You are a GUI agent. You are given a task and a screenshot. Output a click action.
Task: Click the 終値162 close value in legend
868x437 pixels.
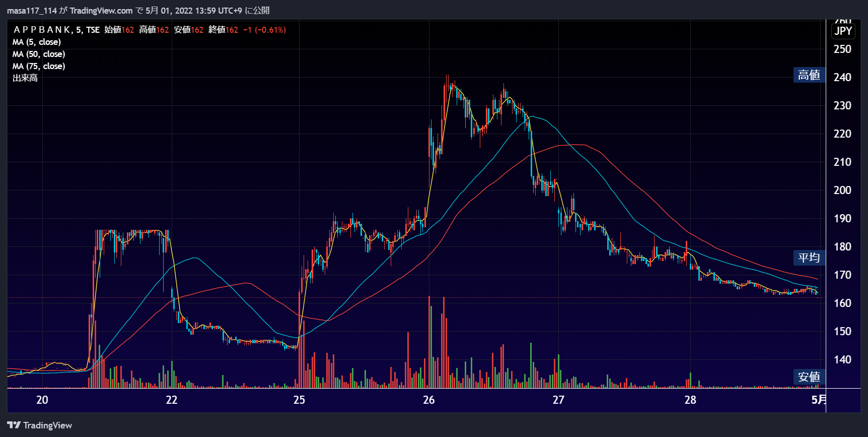pos(224,30)
